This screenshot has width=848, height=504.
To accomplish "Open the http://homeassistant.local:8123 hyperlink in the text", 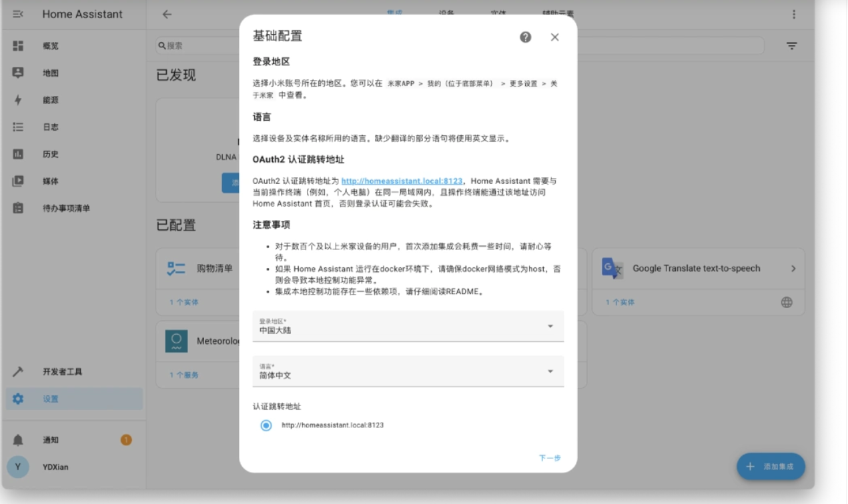I will click(402, 181).
